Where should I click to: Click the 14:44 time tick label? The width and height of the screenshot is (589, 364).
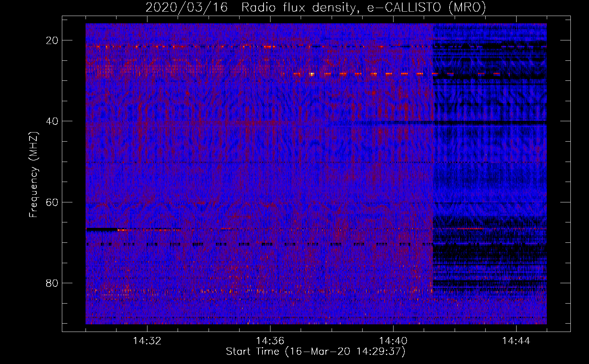click(516, 341)
